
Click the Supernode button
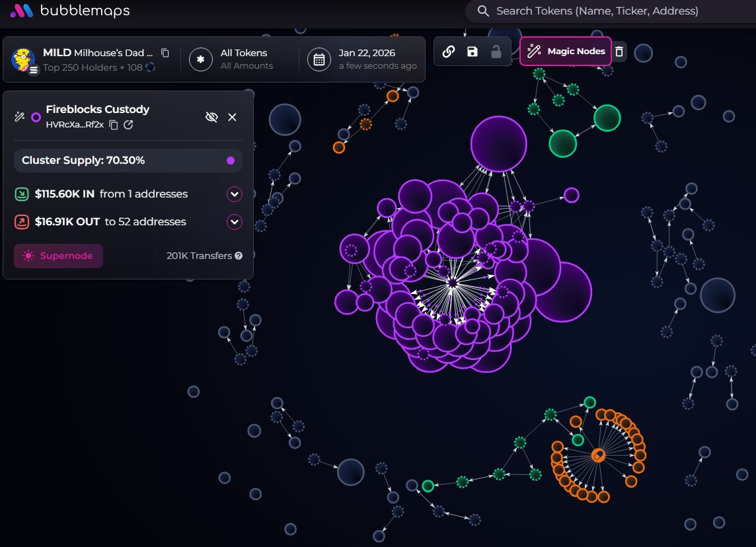58,256
